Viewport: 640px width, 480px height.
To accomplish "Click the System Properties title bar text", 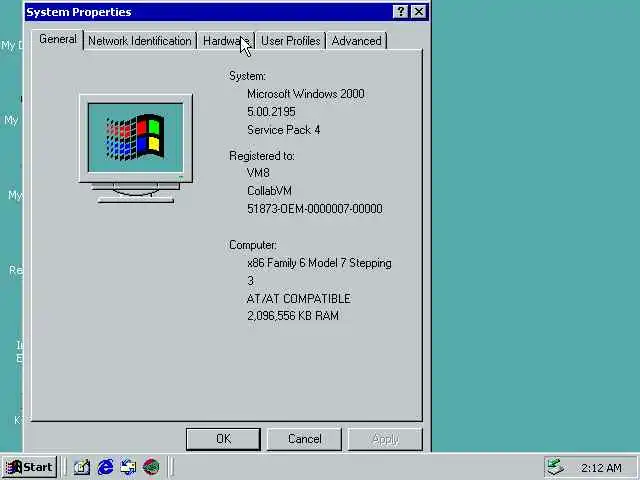I will [x=79, y=12].
